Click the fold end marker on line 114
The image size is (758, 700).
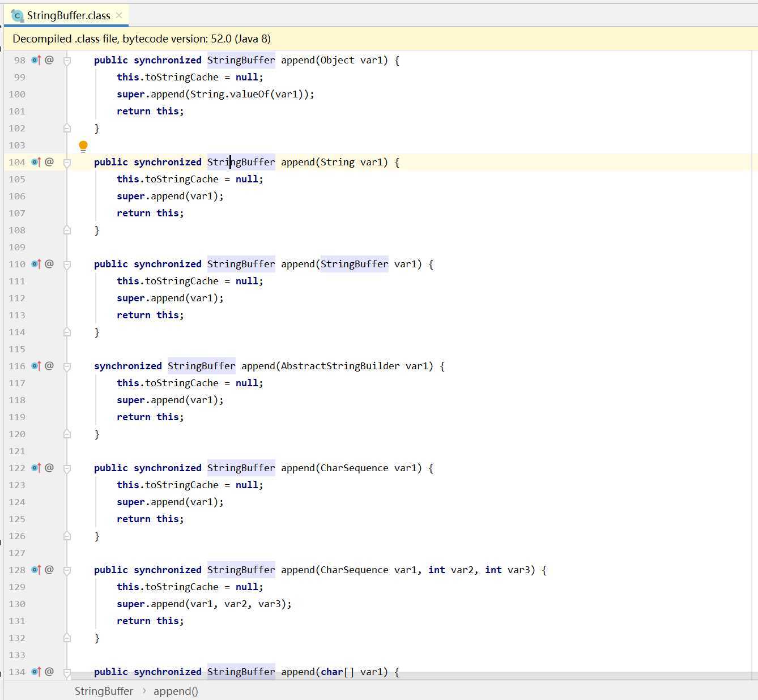coord(67,331)
